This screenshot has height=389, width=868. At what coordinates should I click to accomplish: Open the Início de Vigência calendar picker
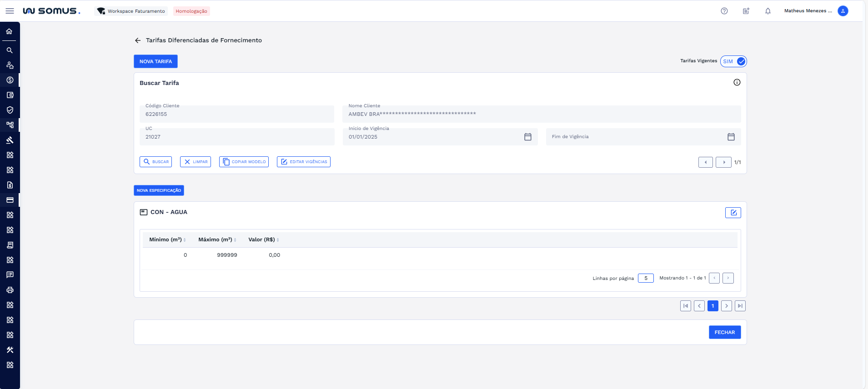click(x=528, y=137)
